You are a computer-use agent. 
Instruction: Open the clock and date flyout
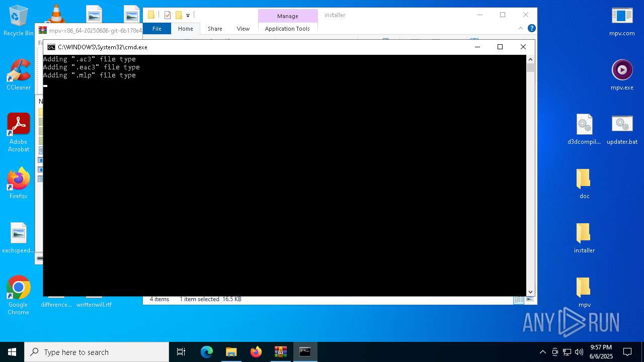(x=601, y=352)
